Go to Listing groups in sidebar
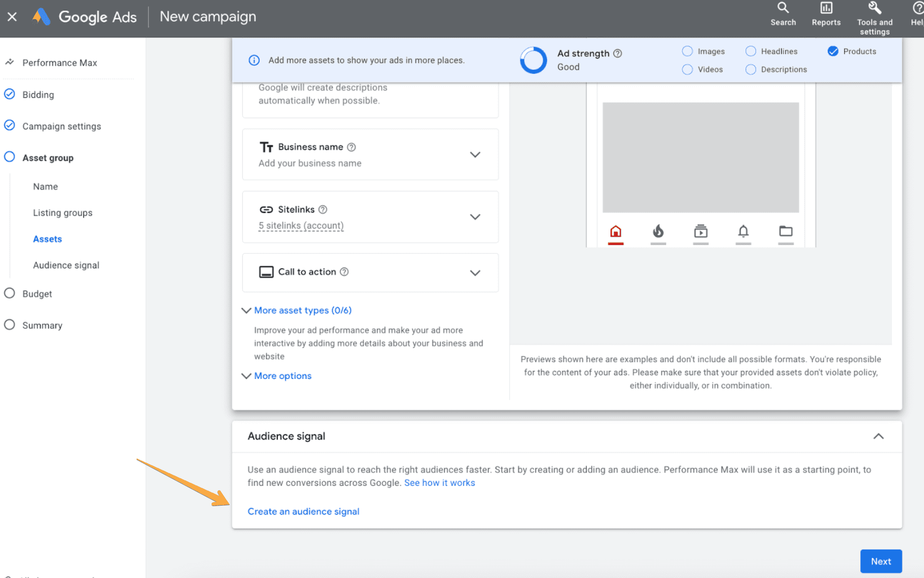 click(63, 213)
